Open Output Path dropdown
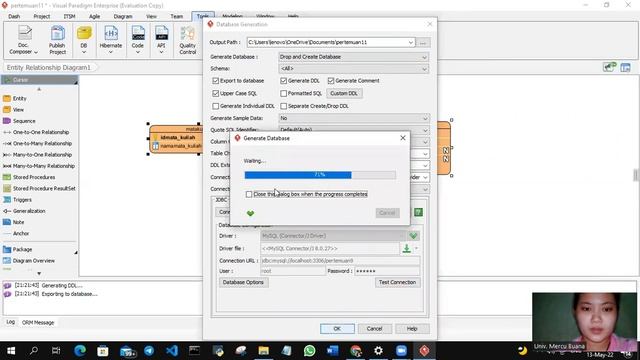The width and height of the screenshot is (640, 360). pos(411,42)
